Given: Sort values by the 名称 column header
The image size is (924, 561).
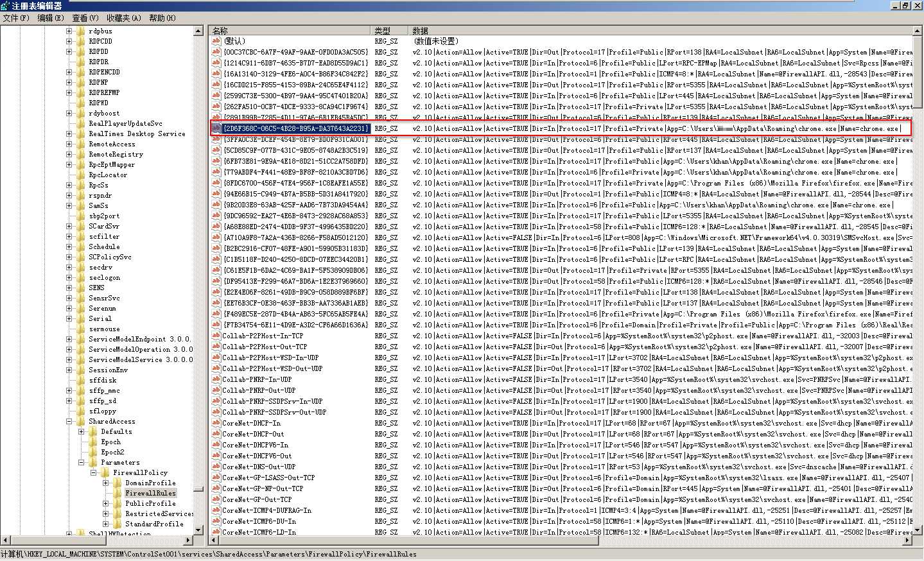Looking at the screenshot, I should (290, 30).
